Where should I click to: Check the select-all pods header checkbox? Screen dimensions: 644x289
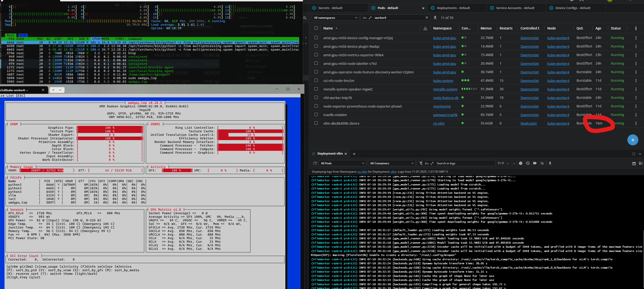click(x=316, y=28)
